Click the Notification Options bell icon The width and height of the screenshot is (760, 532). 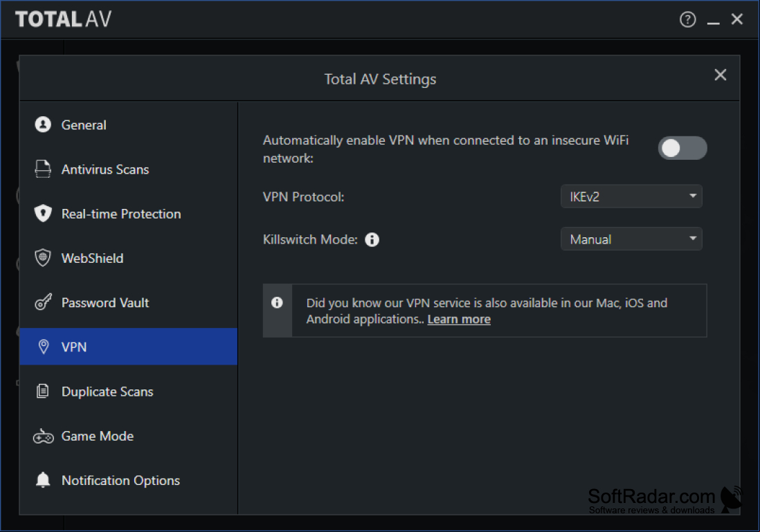[43, 479]
